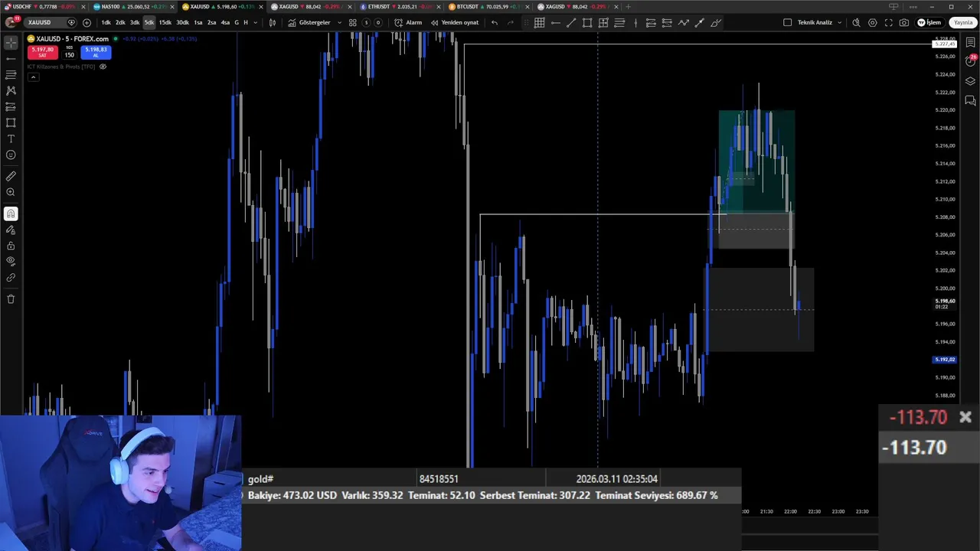Select vertical line tool in favorites toolbar

[635, 22]
